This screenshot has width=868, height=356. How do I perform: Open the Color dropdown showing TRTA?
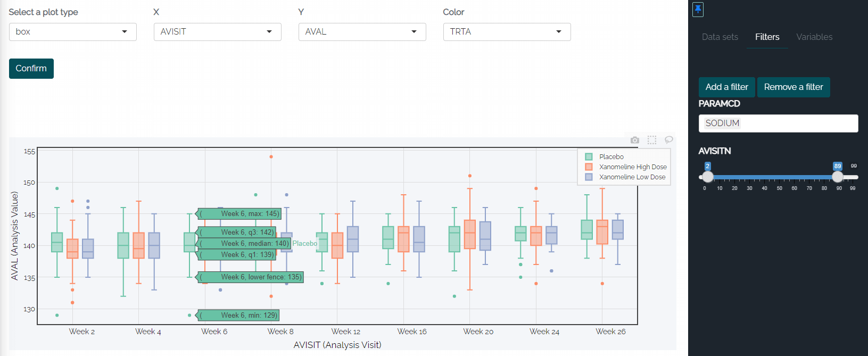point(507,32)
